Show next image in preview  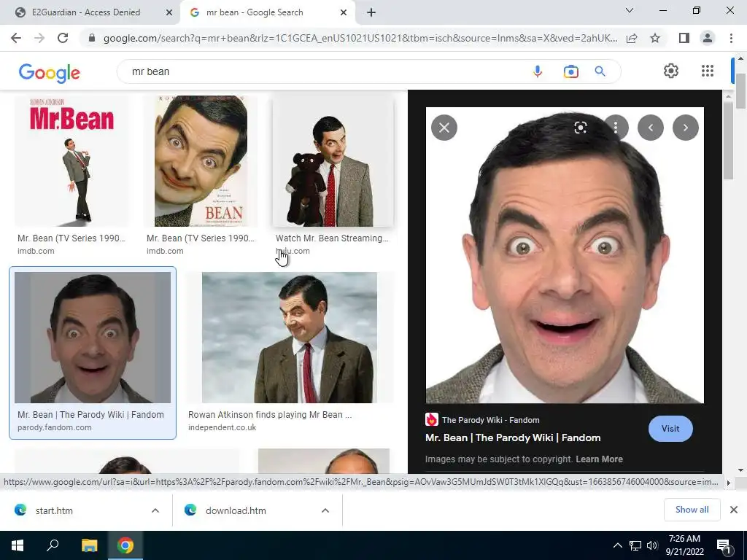tap(686, 128)
